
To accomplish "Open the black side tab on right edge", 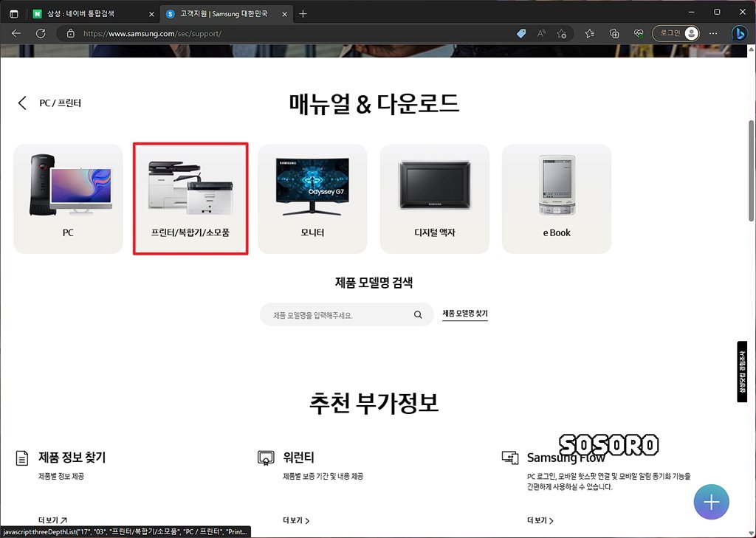I will [x=742, y=372].
